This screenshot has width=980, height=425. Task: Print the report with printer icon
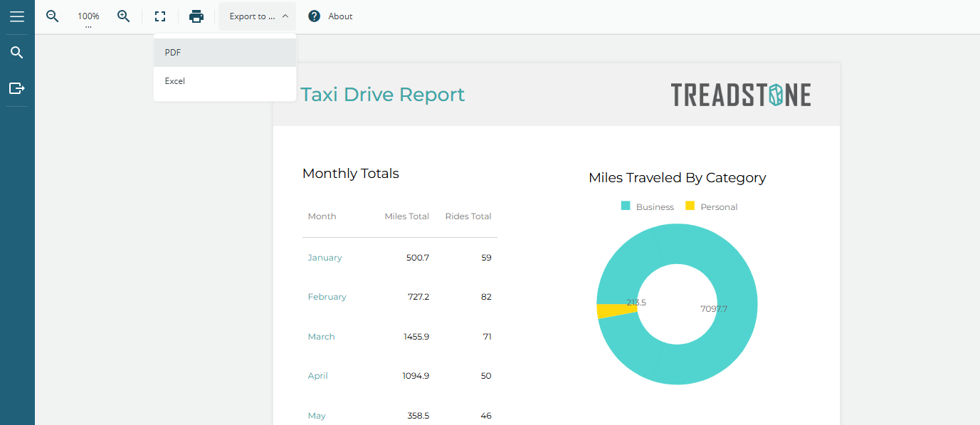196,16
